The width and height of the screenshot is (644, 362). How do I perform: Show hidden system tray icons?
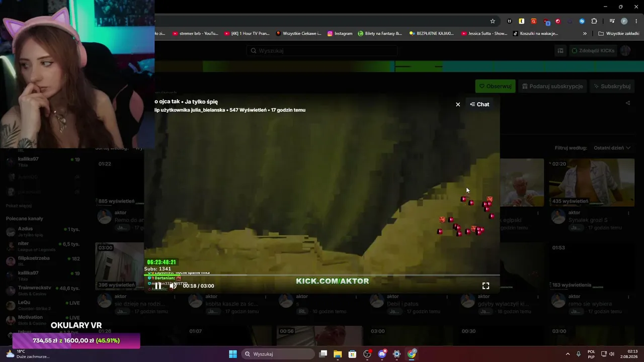(568, 354)
